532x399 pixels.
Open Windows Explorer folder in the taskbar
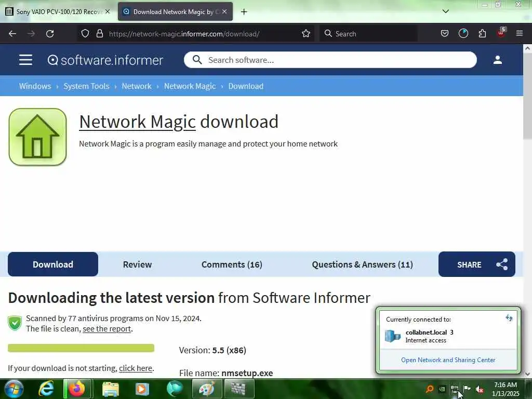click(111, 389)
